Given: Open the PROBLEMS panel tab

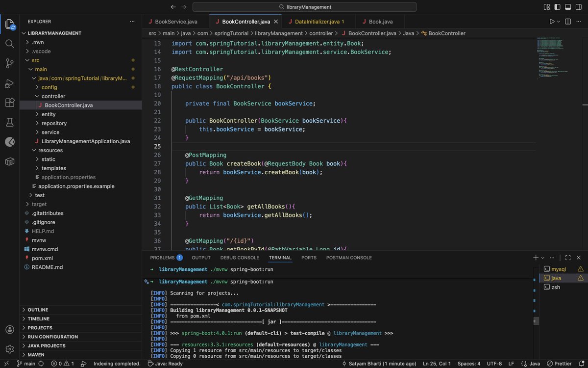Looking at the screenshot, I should [x=166, y=258].
